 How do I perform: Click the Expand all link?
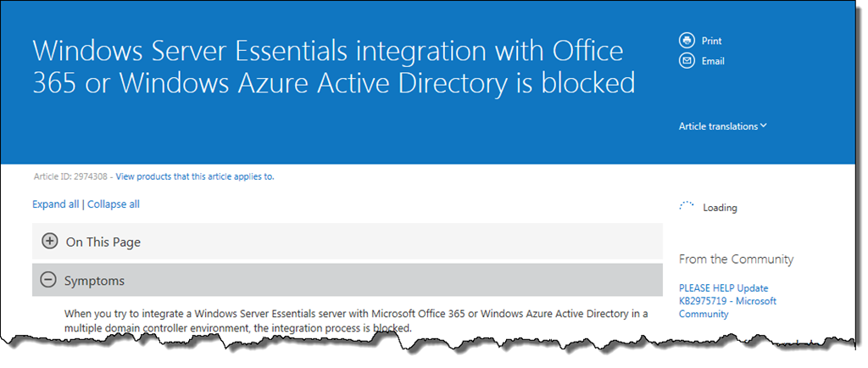coord(55,204)
